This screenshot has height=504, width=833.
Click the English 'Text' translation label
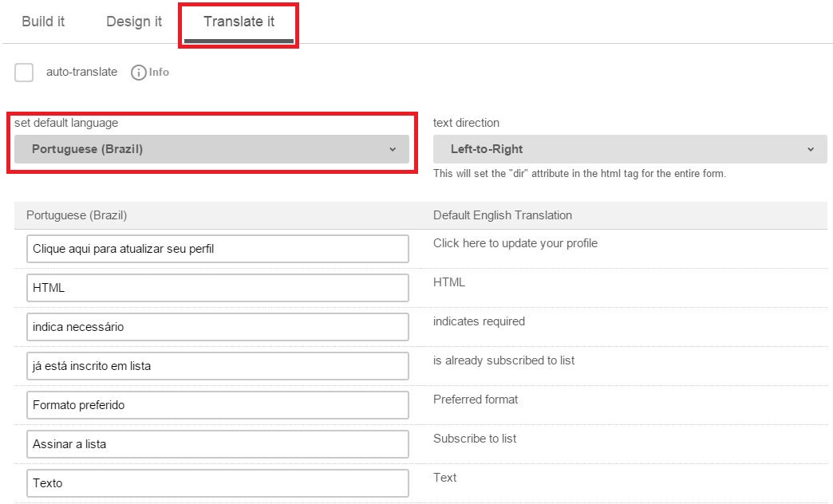444,478
